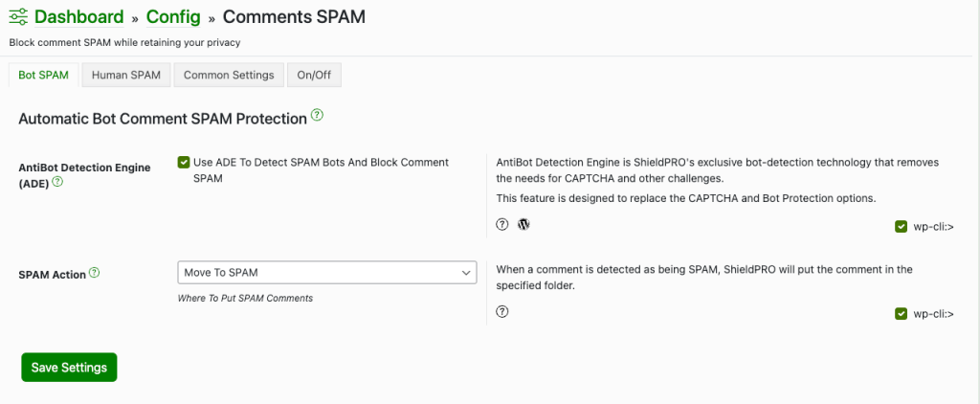Screen dimensions: 980x404
Task: Click help icon beside SPAM Action label
Action: pos(95,273)
